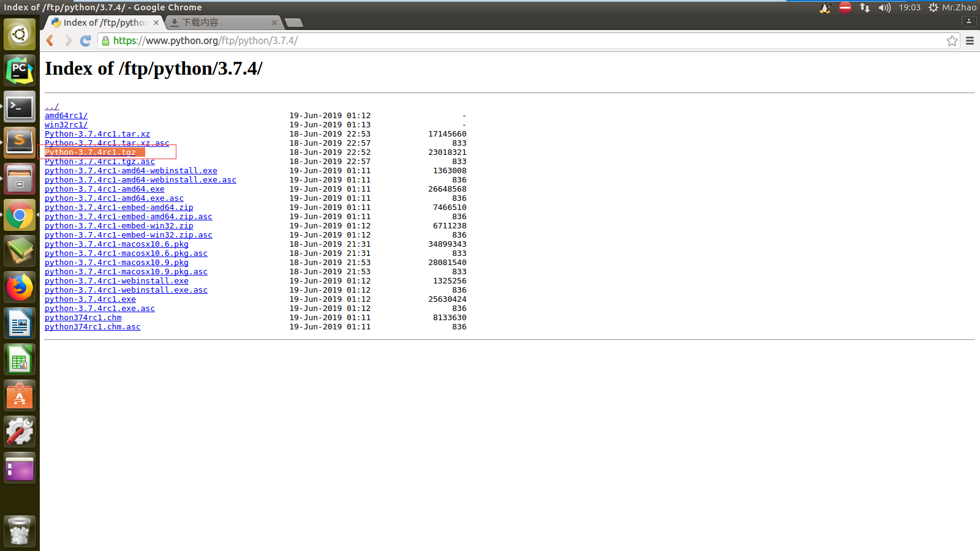Screen dimensions: 980x551
Task: Download python-3.7.4rc1-embed-win32.zip
Action: (x=119, y=226)
